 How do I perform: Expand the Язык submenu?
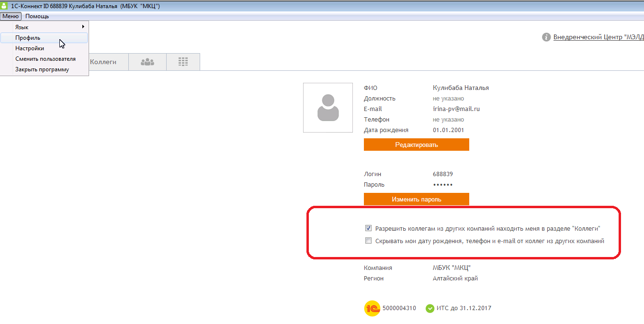44,27
